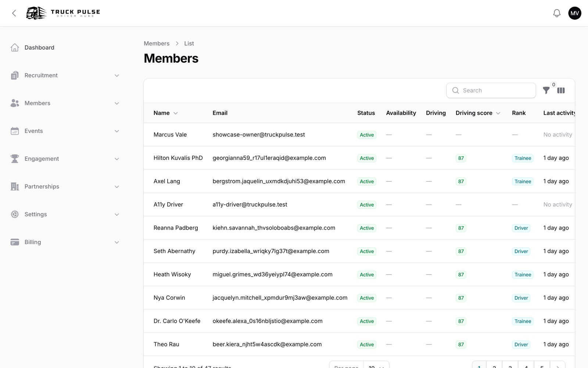Image resolution: width=588 pixels, height=368 pixels.
Task: Click the Recruitment clipboard icon
Action: tap(15, 75)
